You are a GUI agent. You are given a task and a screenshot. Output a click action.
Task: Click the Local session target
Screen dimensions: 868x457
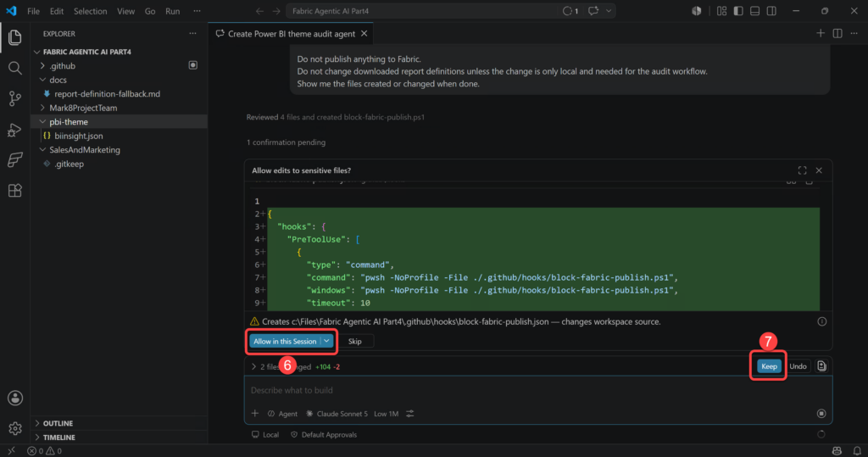pyautogui.click(x=265, y=435)
